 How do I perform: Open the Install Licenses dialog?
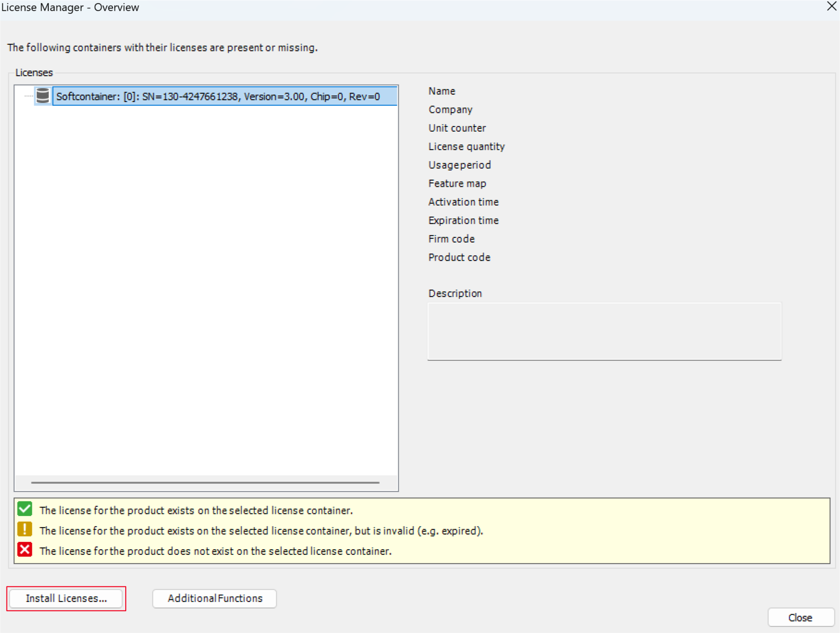coord(66,598)
